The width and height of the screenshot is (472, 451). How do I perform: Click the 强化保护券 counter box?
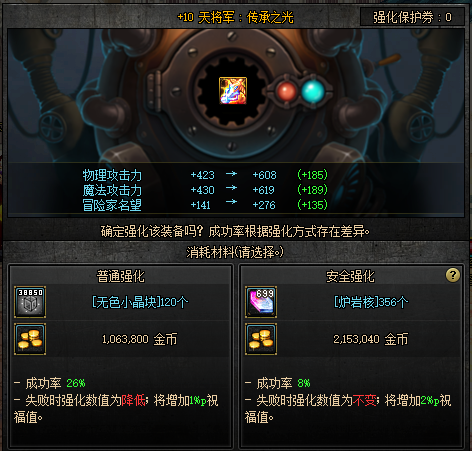pos(412,17)
